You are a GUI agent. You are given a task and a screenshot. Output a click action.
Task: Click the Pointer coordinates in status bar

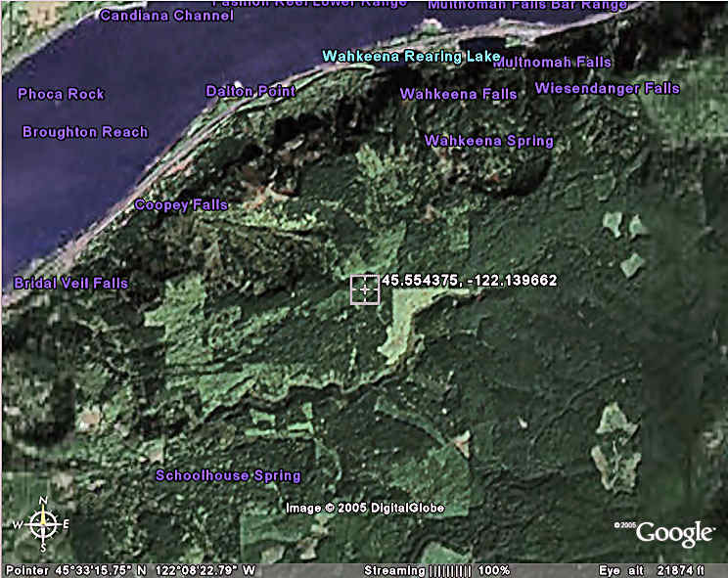(131, 570)
